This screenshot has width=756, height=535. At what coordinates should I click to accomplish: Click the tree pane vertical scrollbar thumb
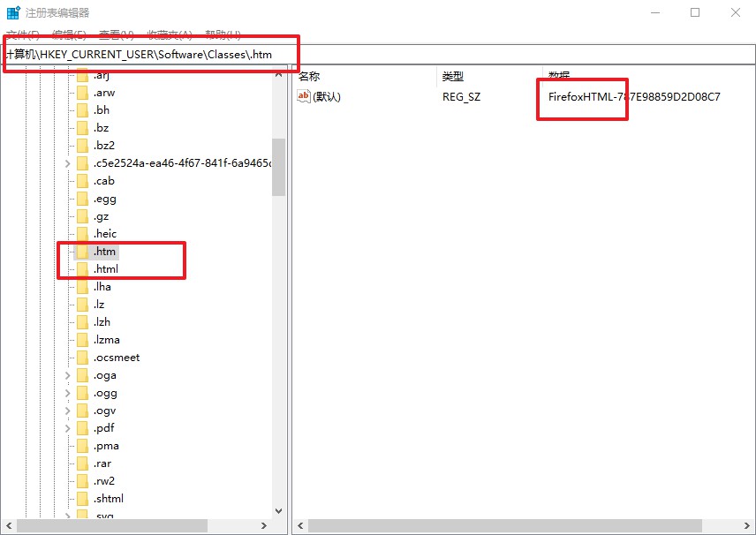[278, 167]
